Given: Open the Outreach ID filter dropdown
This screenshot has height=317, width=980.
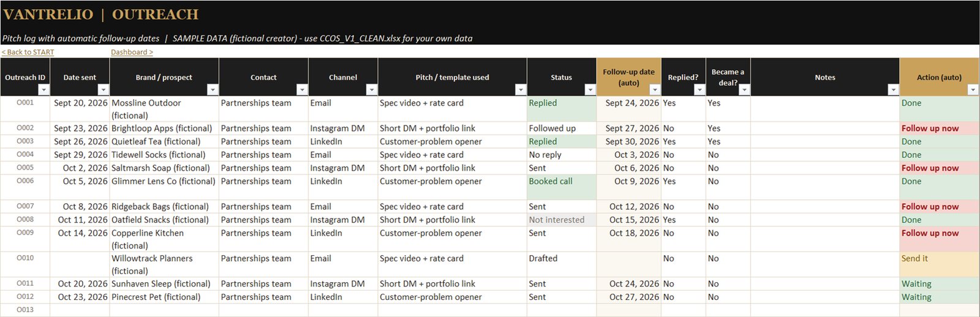Looking at the screenshot, I should 43,90.
